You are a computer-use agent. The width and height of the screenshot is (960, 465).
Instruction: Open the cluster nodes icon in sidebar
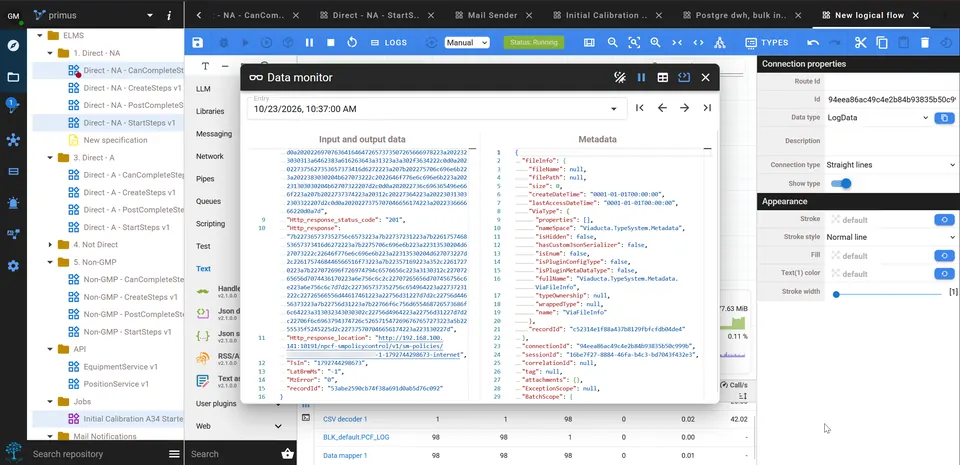pos(13,140)
